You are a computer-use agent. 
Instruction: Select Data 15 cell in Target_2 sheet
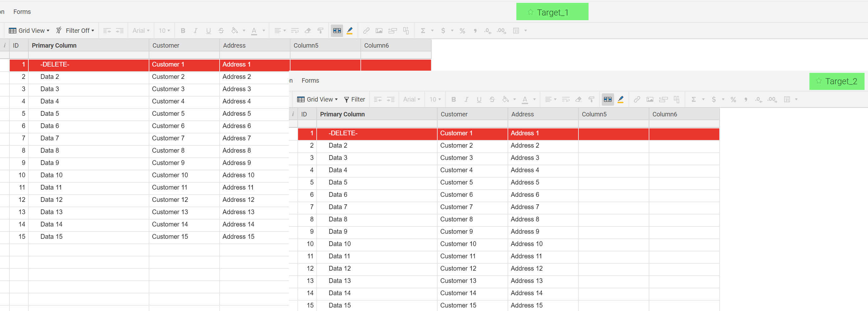pos(377,305)
